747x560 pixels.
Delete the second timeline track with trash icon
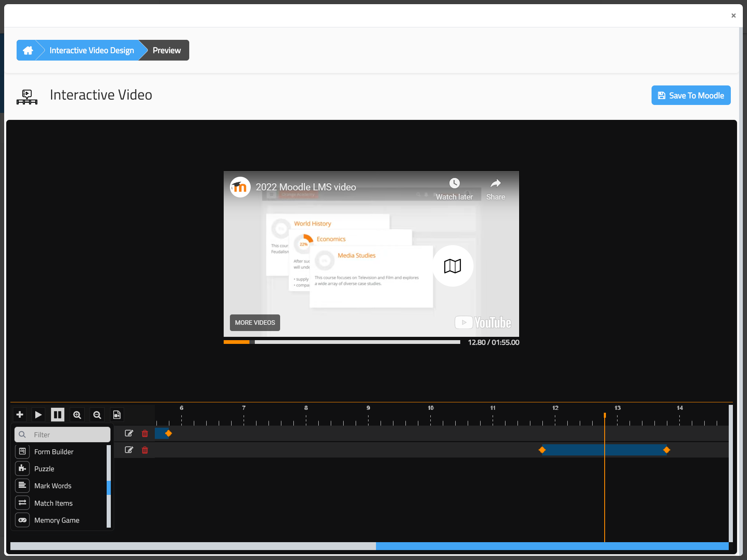coord(145,450)
